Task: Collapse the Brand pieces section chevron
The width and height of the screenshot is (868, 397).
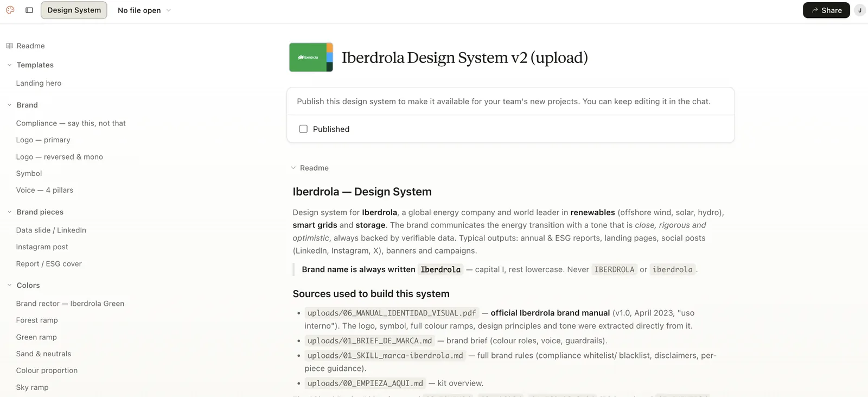Action: coord(9,212)
